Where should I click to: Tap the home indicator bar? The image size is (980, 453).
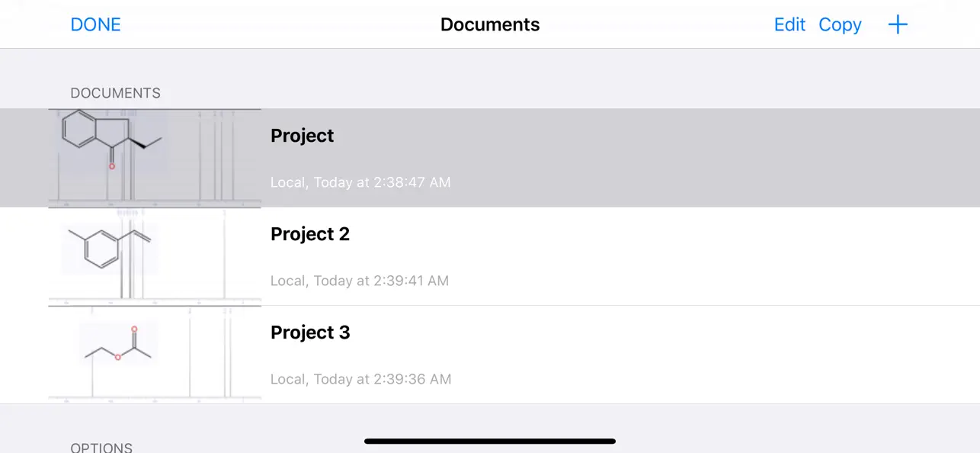coord(490,441)
